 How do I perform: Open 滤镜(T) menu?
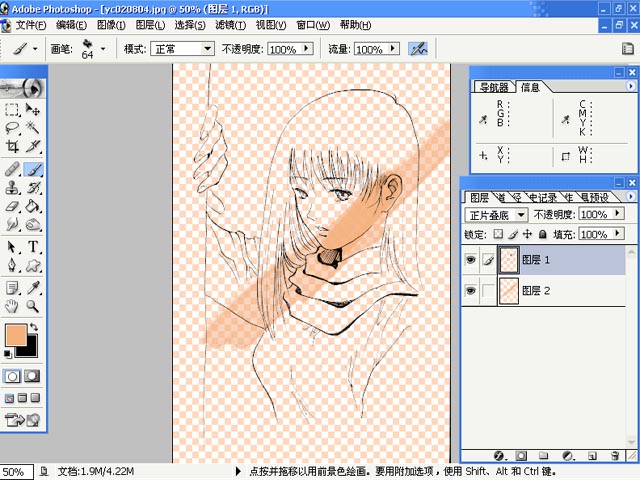click(x=231, y=25)
